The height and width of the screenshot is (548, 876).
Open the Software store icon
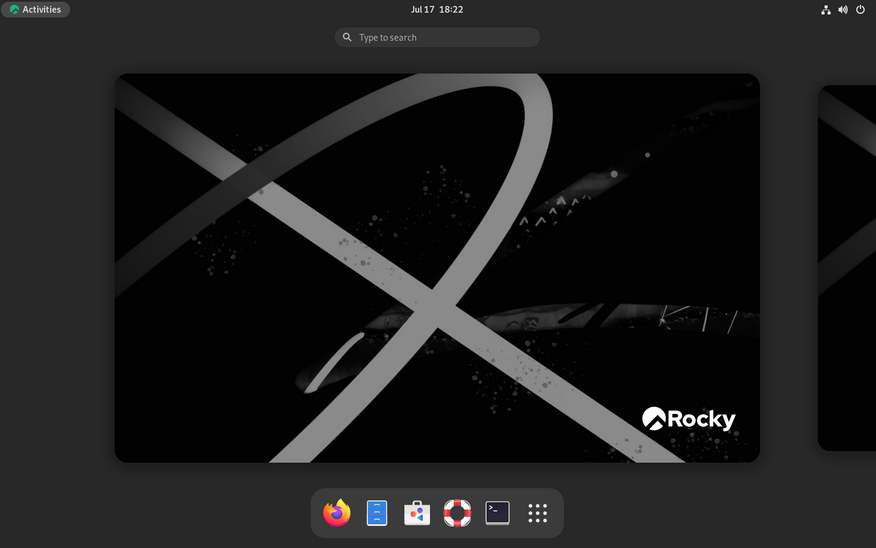click(x=417, y=513)
